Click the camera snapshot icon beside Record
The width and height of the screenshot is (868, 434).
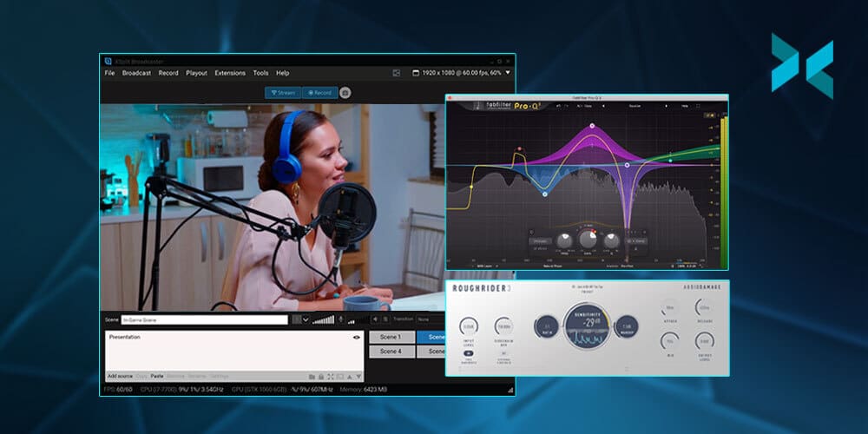point(345,92)
